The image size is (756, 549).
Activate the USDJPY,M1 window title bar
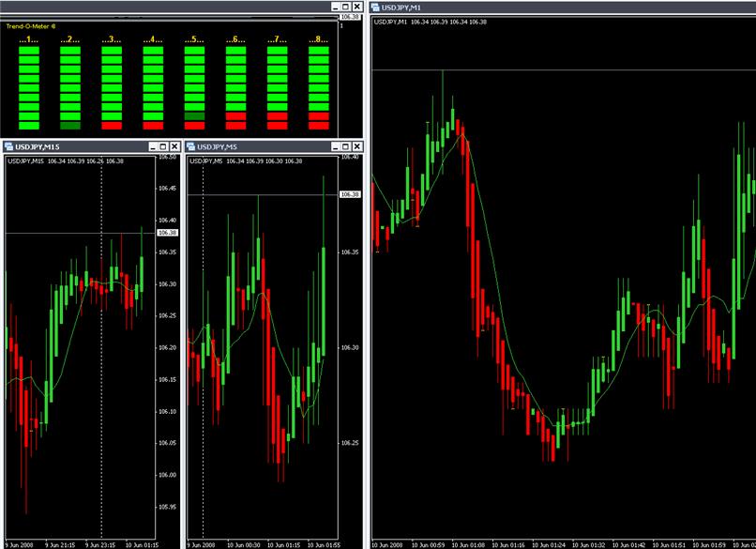coord(563,8)
